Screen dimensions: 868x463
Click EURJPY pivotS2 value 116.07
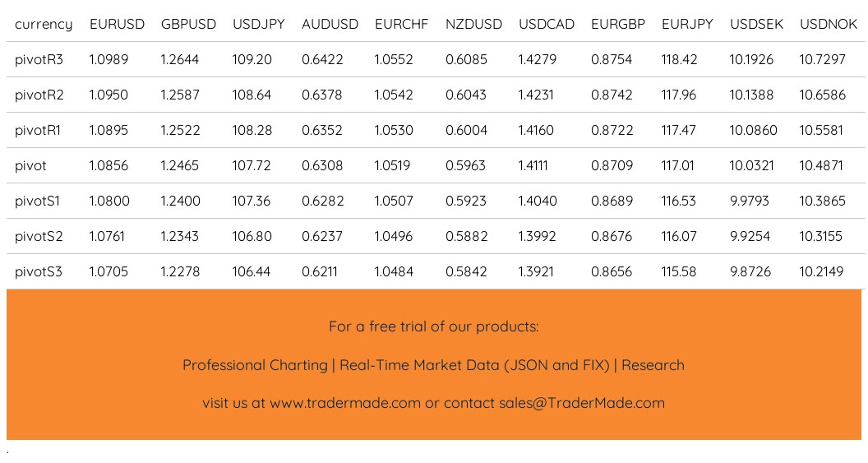(679, 237)
